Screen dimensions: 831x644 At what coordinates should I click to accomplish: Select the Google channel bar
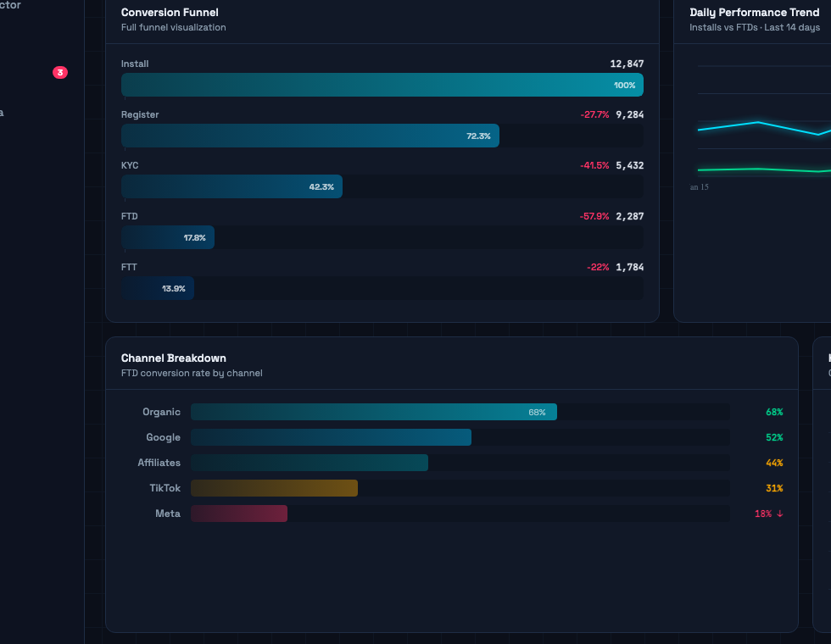click(331, 437)
